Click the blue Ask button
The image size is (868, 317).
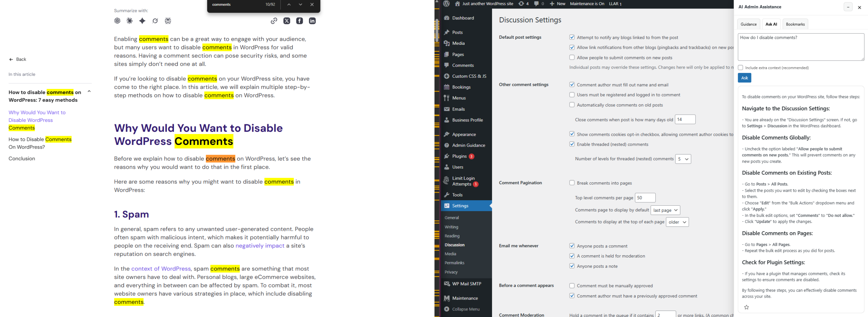pyautogui.click(x=744, y=78)
